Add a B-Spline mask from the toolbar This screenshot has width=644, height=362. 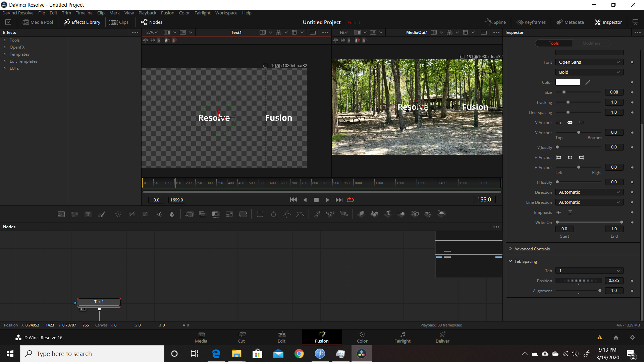[300, 214]
